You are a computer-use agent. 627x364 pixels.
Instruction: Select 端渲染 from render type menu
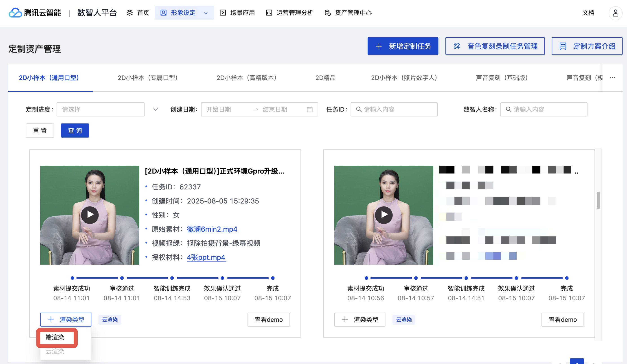[55, 337]
